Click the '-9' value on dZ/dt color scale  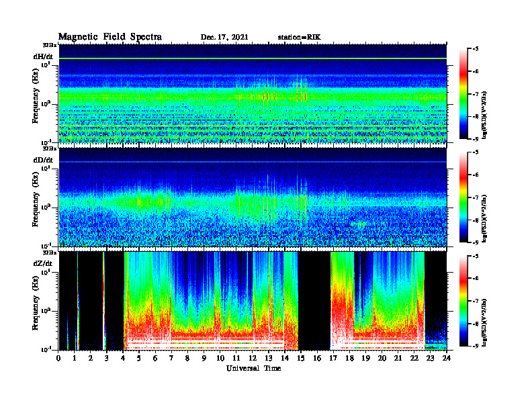476,346
